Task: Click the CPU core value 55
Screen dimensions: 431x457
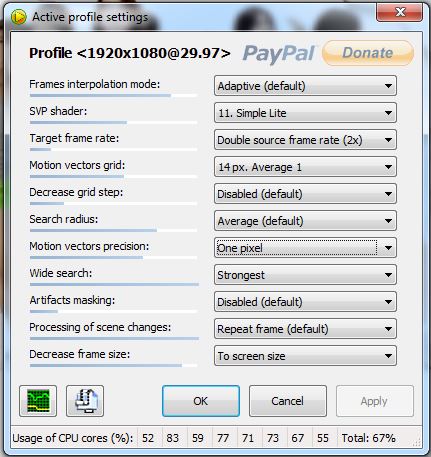Action: point(322,438)
